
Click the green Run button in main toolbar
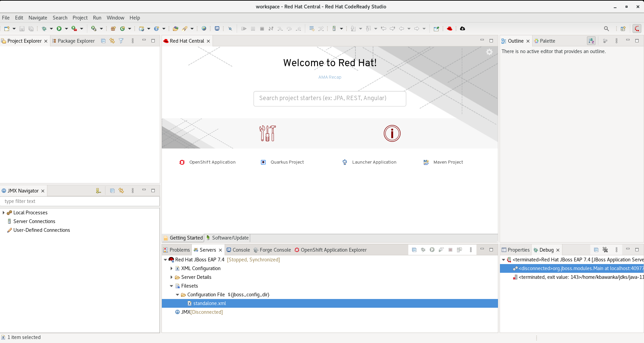click(x=59, y=29)
